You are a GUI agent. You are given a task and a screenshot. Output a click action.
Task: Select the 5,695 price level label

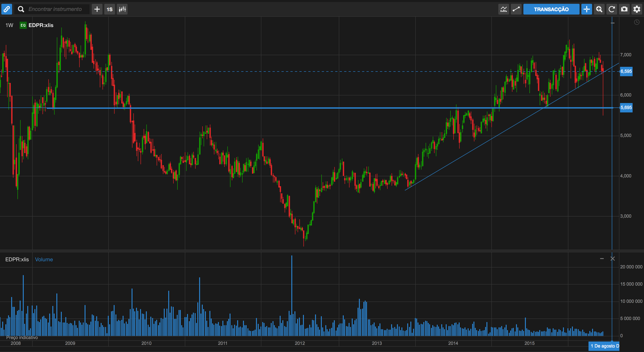[626, 107]
